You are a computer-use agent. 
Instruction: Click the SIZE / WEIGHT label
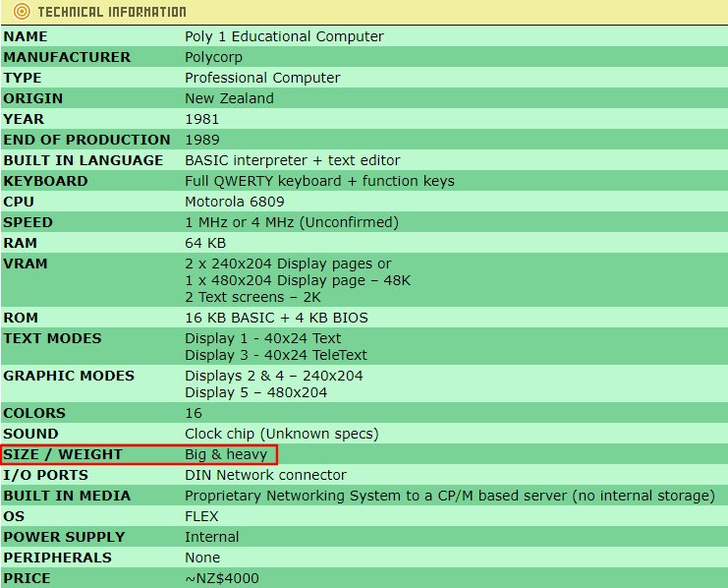(63, 454)
